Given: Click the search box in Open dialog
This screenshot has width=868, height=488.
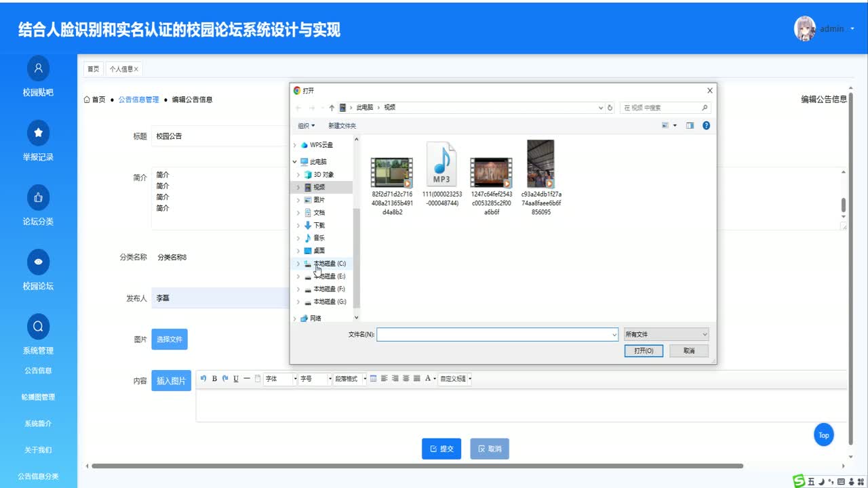Looking at the screenshot, I should pos(665,108).
